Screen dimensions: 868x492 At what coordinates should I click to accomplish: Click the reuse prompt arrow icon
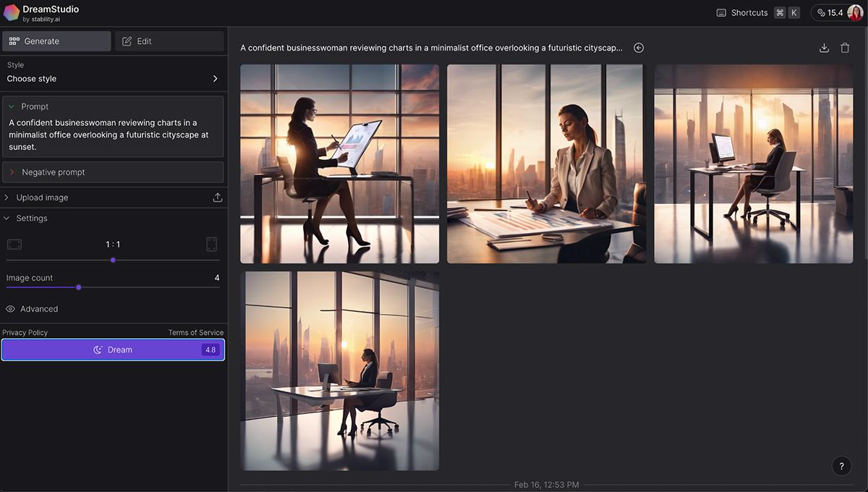[639, 47]
